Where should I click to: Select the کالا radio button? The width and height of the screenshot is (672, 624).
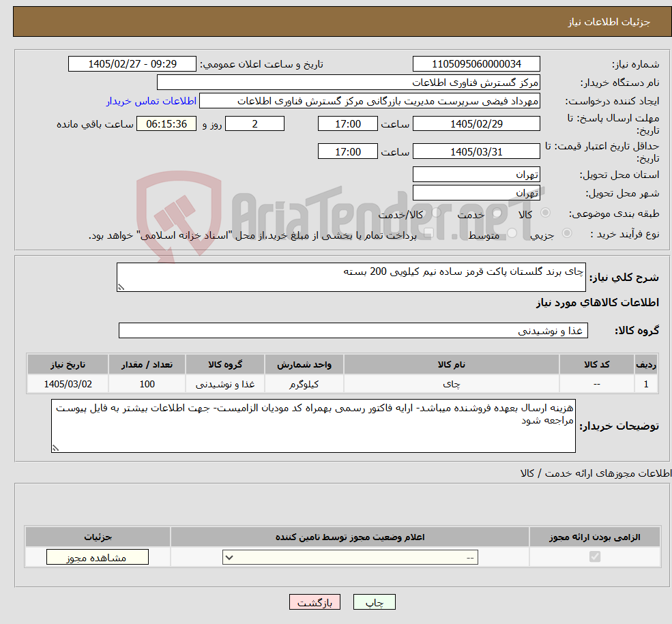click(x=546, y=213)
